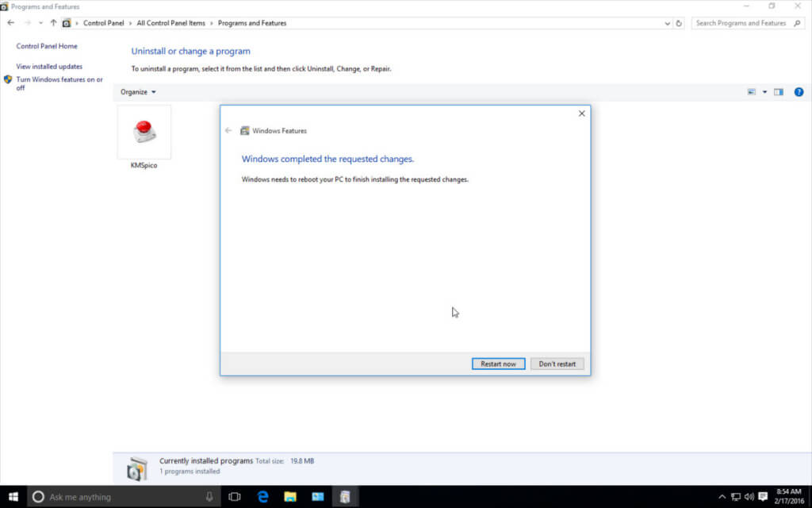Click the 'Windows needs to reboot your PC' message
This screenshot has width=812, height=508.
(354, 179)
